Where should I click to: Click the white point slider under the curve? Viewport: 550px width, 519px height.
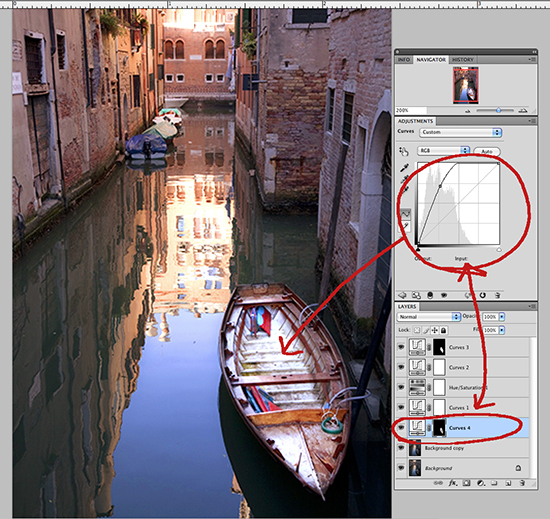499,249
